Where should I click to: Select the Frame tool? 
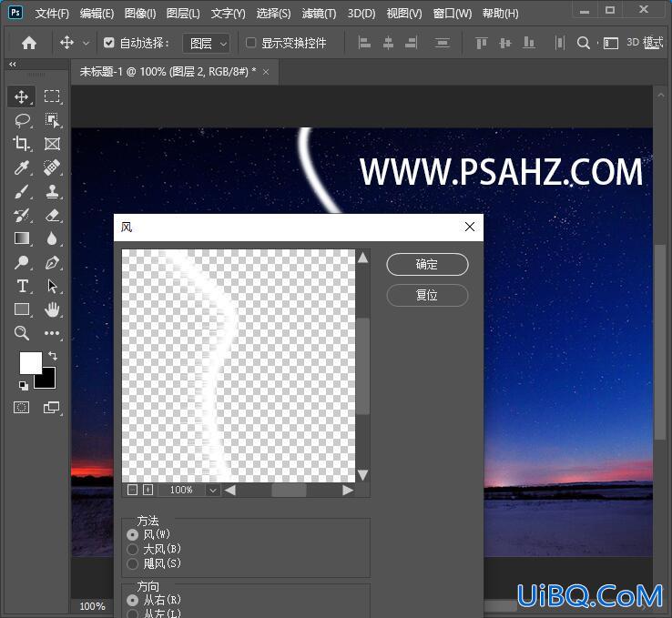click(x=52, y=144)
